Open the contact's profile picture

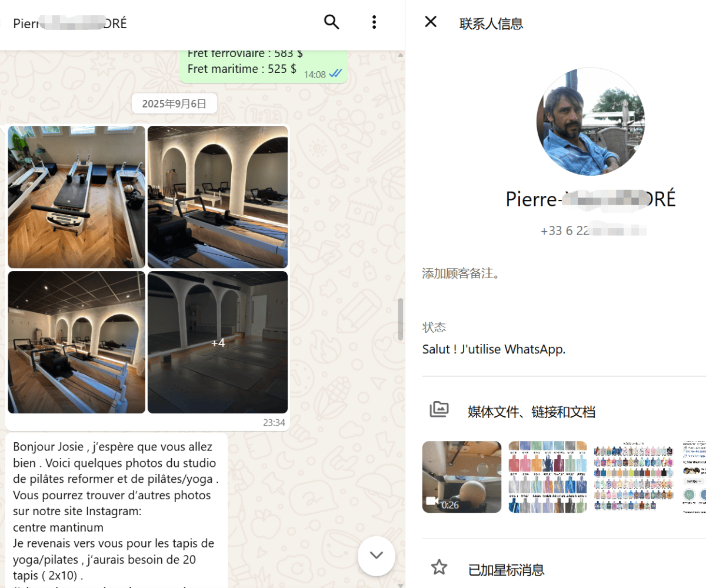tap(590, 121)
